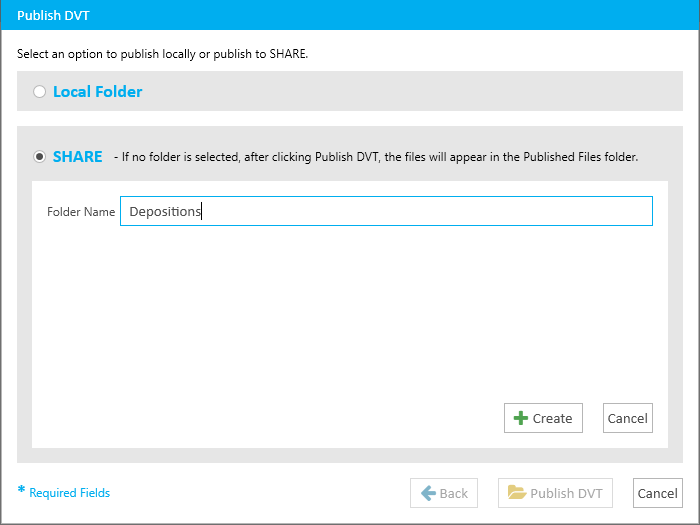The height and width of the screenshot is (525, 700).
Task: Click the word Depositions in the field
Action: point(165,211)
